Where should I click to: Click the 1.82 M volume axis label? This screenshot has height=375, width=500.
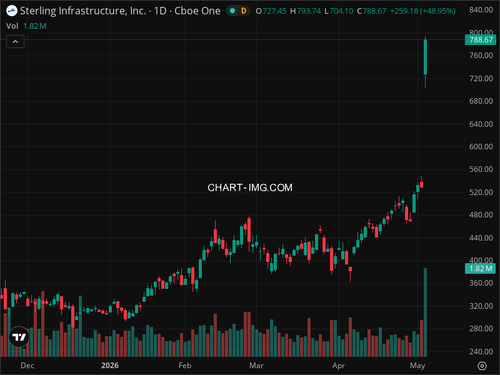481,268
